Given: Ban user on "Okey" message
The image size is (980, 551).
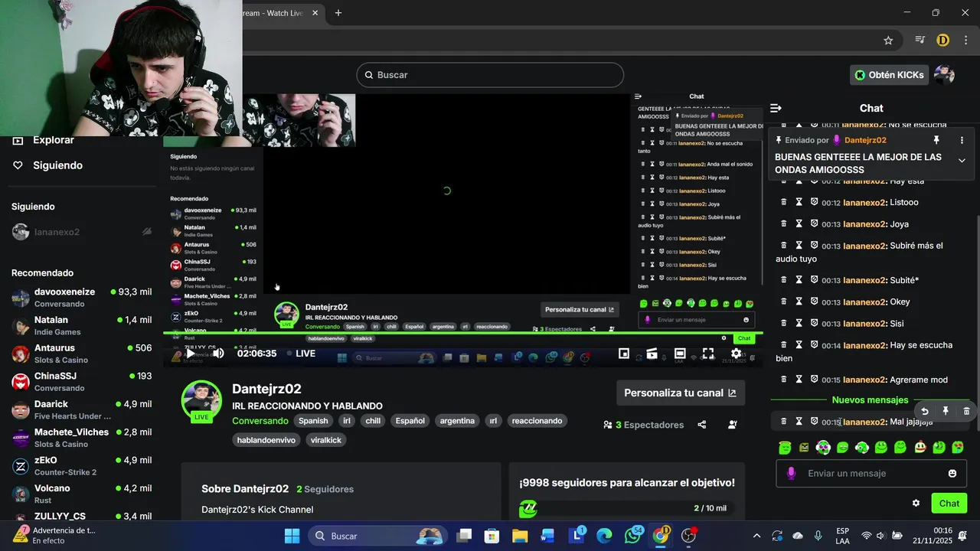Looking at the screenshot, I should pyautogui.click(x=814, y=302).
